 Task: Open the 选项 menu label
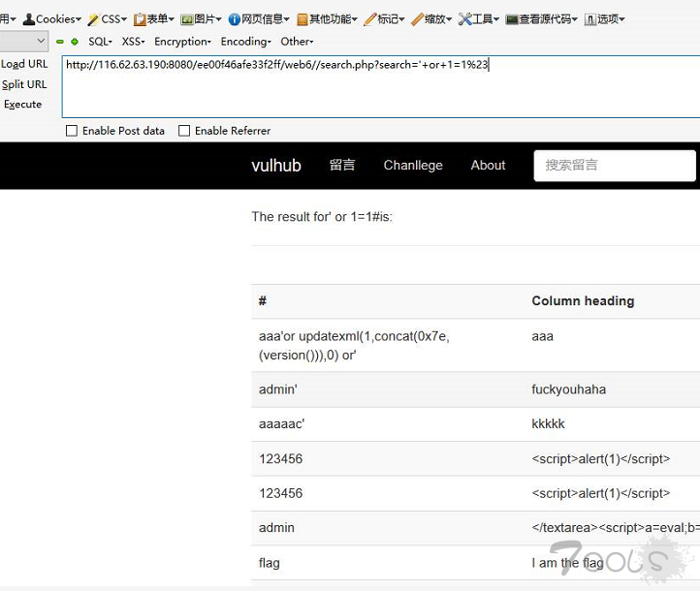point(611,19)
